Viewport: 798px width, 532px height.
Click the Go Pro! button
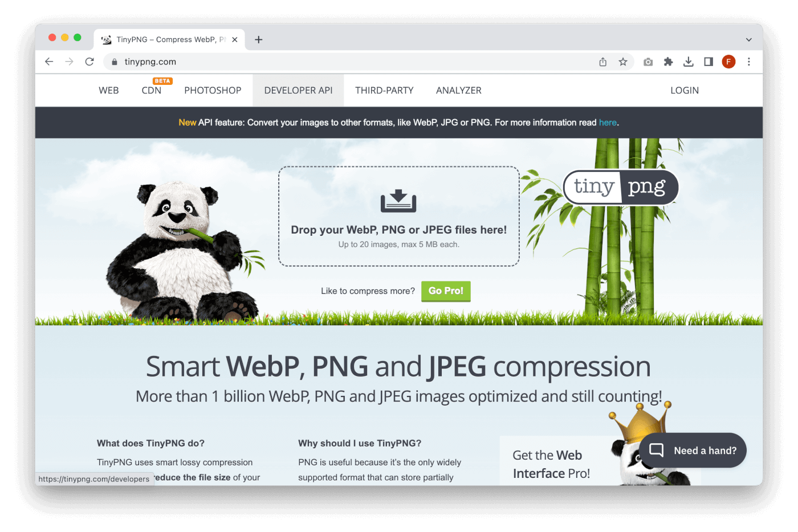click(446, 291)
